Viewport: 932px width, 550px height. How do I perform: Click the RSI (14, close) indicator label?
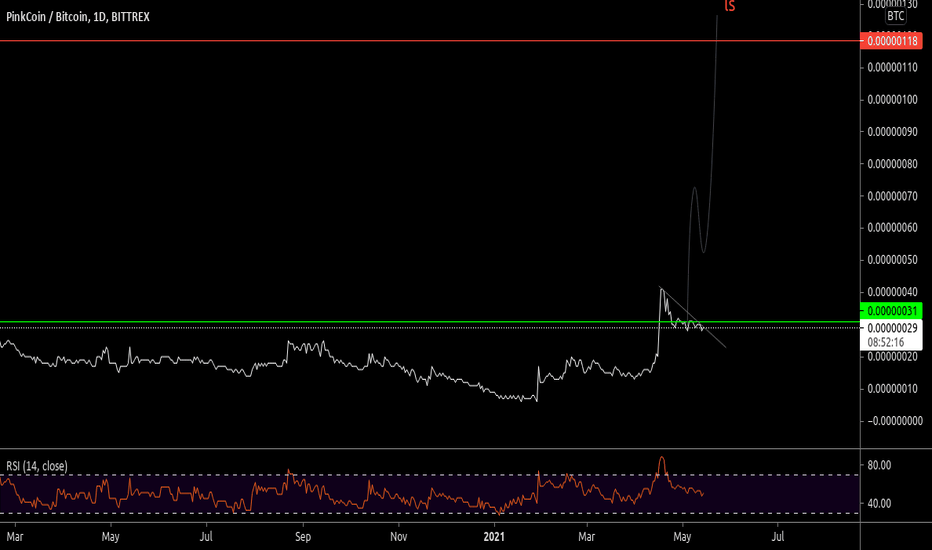37,466
